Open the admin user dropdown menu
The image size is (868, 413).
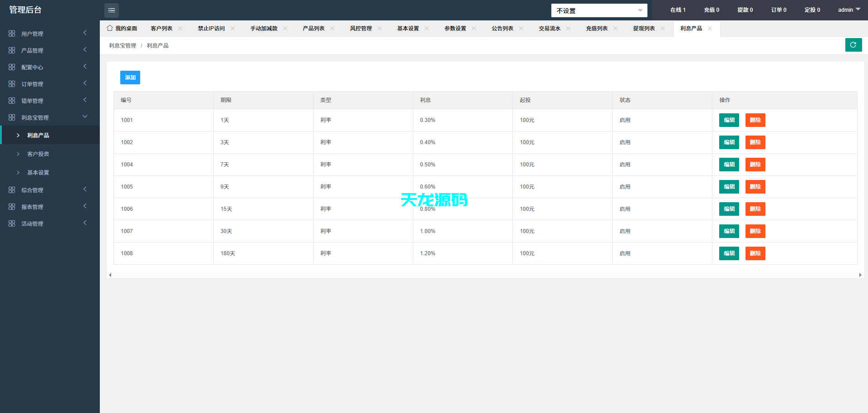click(848, 10)
